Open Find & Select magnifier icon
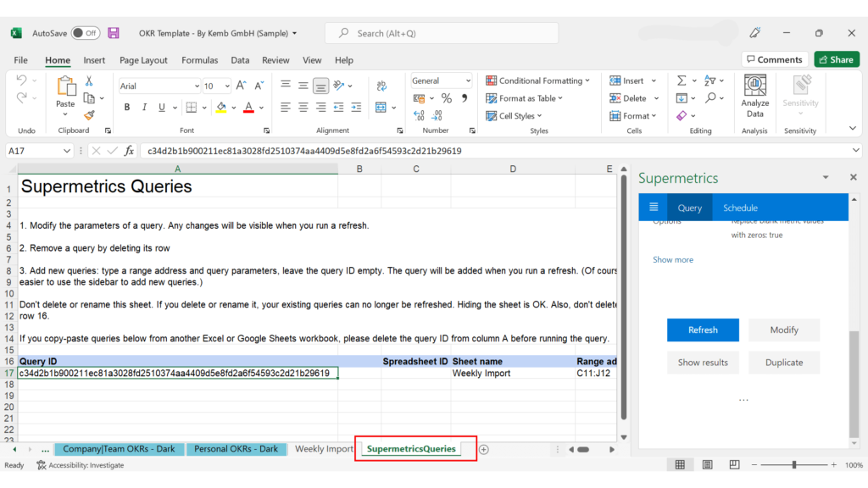This screenshot has height=488, width=868. click(710, 98)
